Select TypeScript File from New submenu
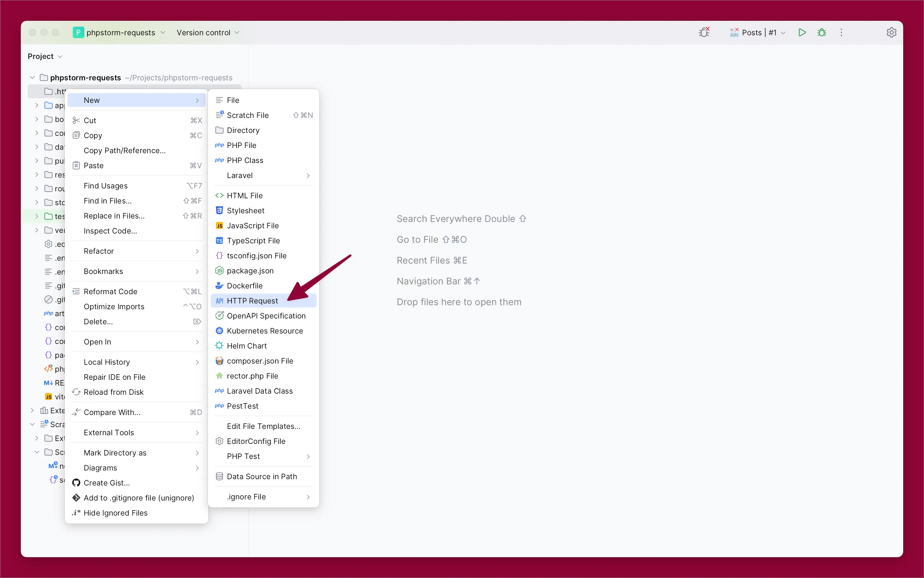Viewport: 924px width, 578px height. (263, 240)
